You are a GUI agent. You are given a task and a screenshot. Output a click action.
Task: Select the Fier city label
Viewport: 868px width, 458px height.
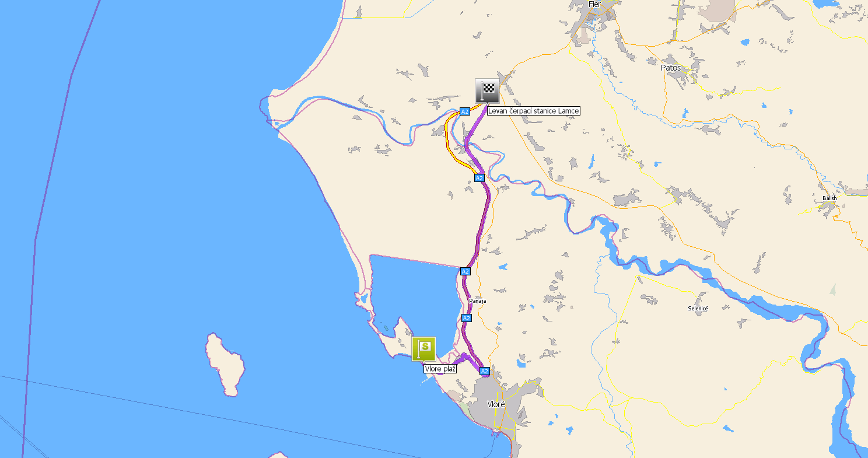594,4
